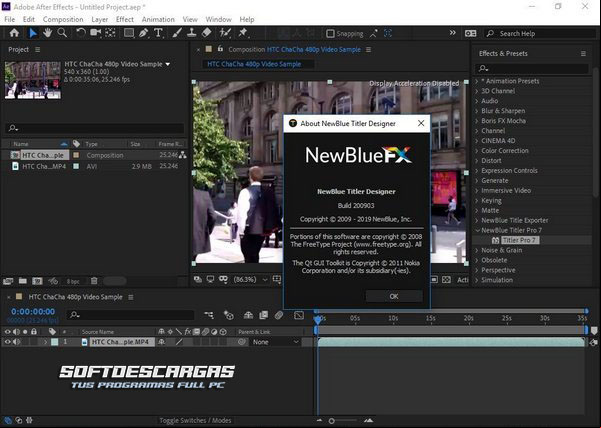
Task: Expand the Keying effects category
Action: coord(477,200)
